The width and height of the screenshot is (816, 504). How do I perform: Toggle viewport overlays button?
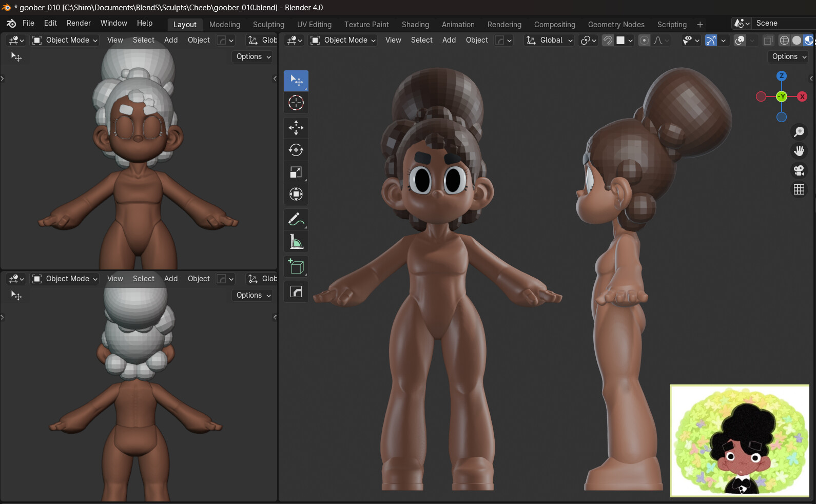(x=740, y=40)
